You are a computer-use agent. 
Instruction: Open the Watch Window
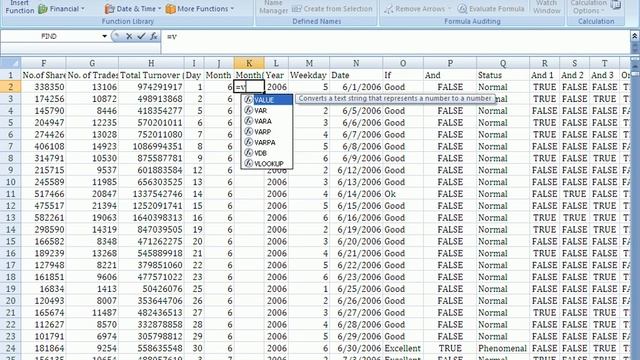547,7
